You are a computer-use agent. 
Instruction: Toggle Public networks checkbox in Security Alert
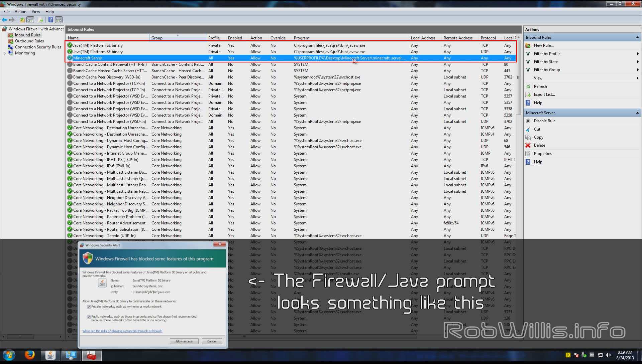[89, 317]
